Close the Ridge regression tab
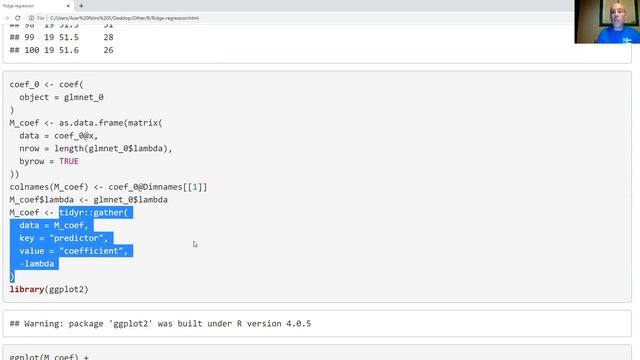 (68, 6)
